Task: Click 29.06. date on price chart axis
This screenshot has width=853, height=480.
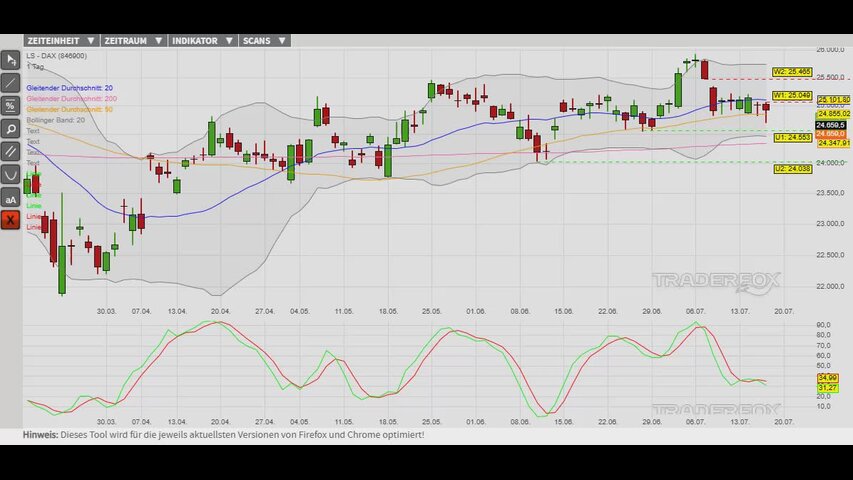Action: pos(651,311)
